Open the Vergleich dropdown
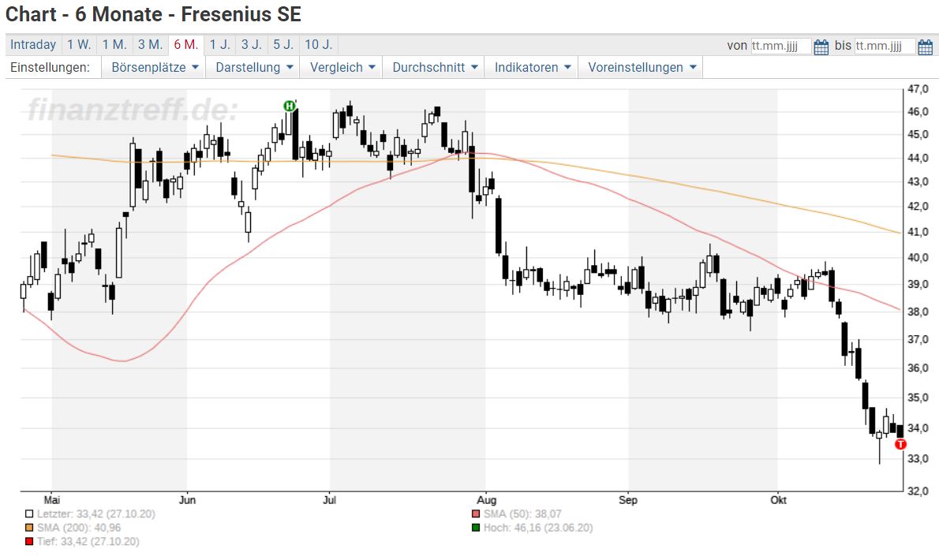This screenshot has height=560, width=939. 342,68
